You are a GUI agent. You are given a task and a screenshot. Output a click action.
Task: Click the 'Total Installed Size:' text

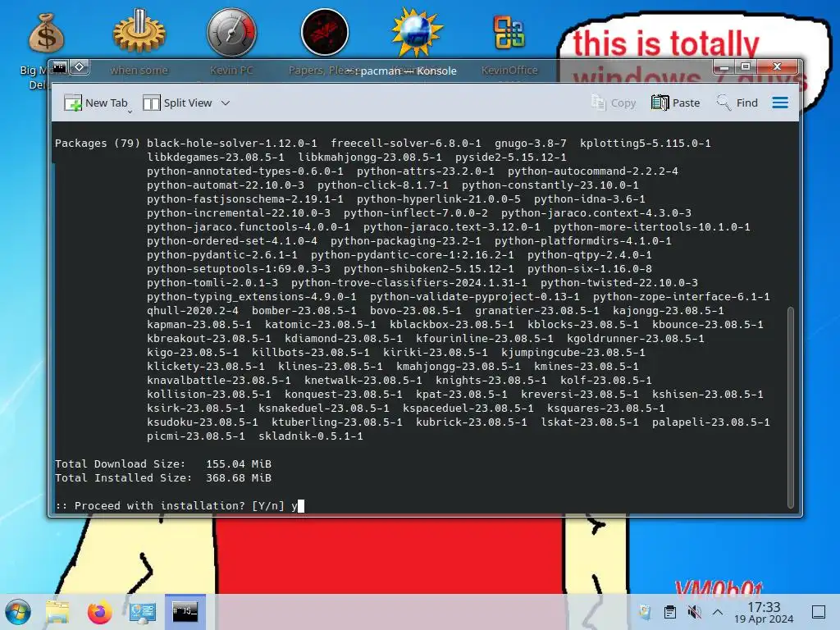click(123, 478)
